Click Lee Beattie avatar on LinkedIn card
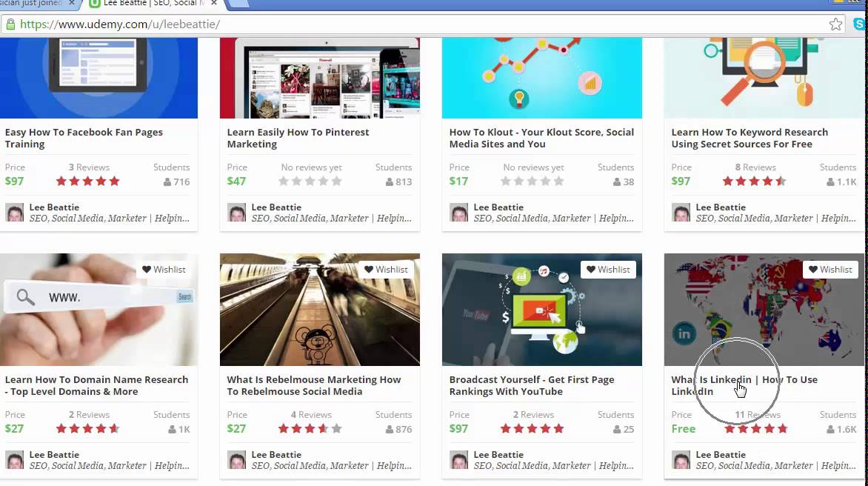The image size is (868, 486). click(x=681, y=460)
